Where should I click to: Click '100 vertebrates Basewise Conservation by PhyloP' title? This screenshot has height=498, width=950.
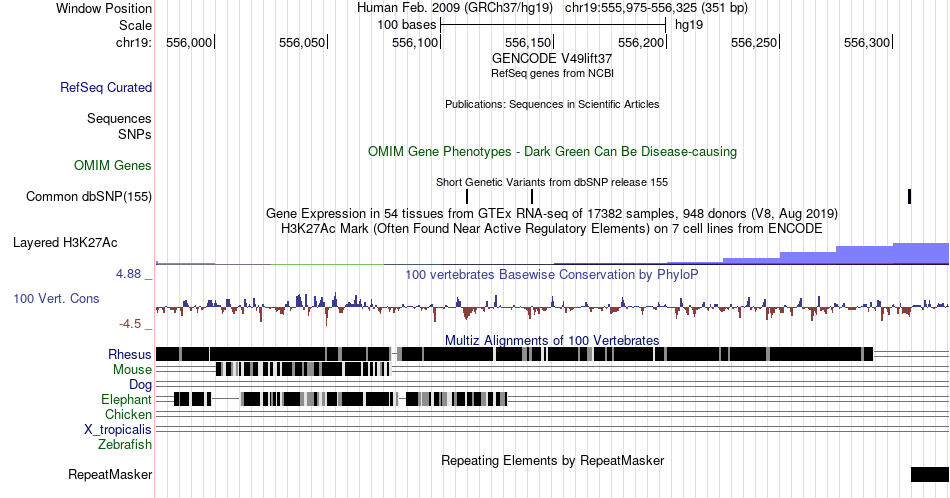[x=552, y=274]
